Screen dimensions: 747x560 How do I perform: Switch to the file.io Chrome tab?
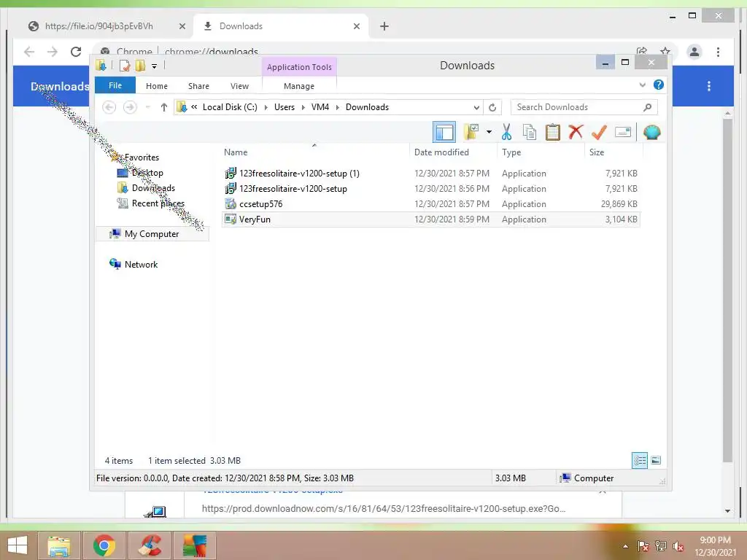pyautogui.click(x=99, y=26)
